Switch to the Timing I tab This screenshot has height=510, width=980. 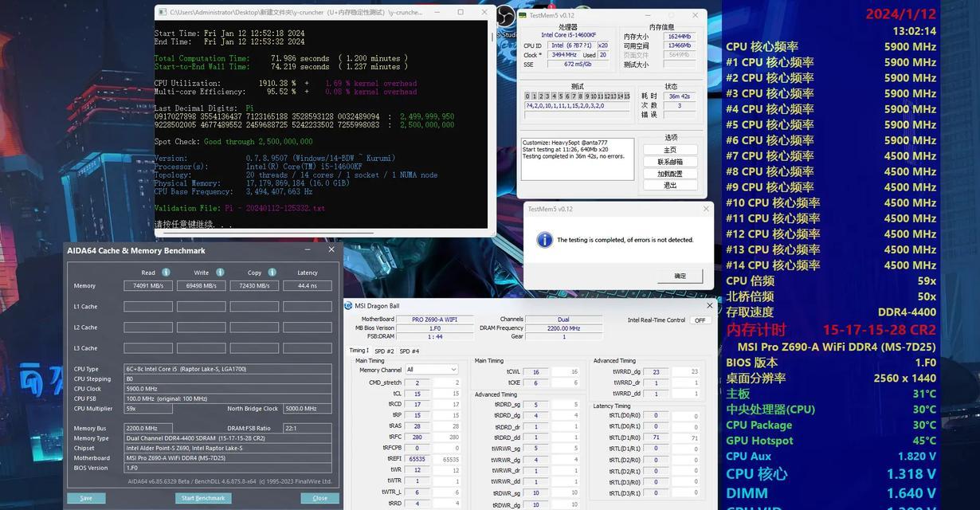point(359,351)
